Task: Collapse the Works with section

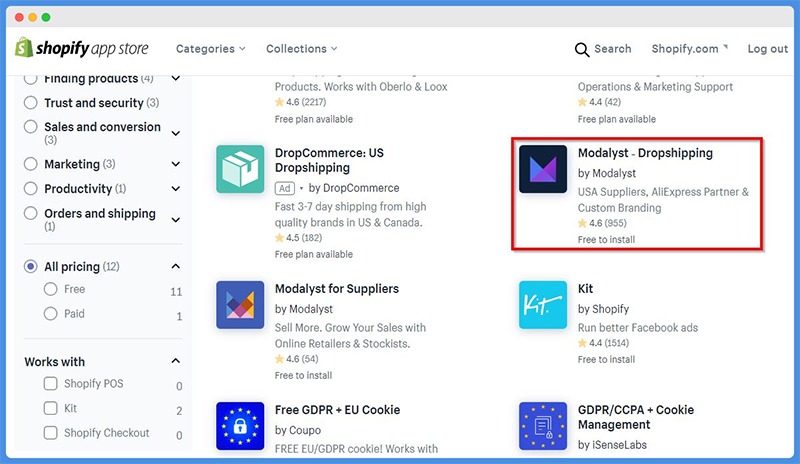Action: coord(176,361)
